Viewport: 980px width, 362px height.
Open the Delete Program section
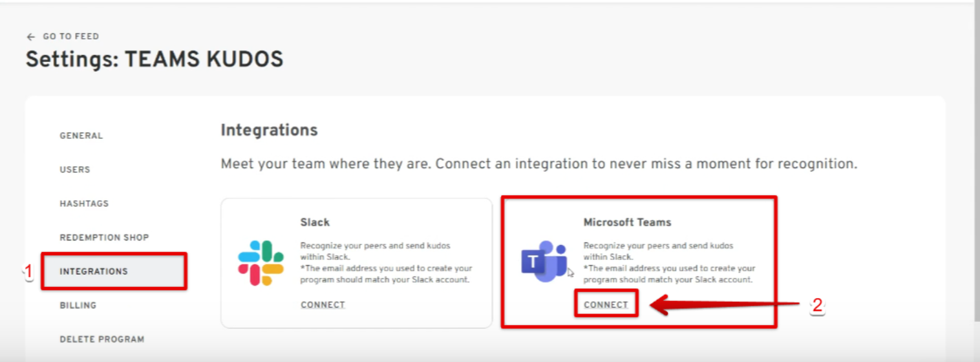[x=102, y=339]
